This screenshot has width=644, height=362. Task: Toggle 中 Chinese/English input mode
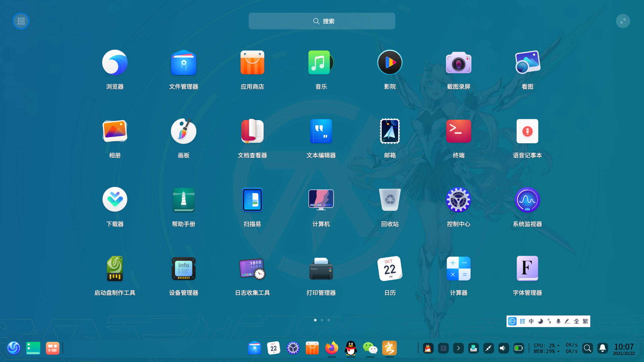pos(531,321)
